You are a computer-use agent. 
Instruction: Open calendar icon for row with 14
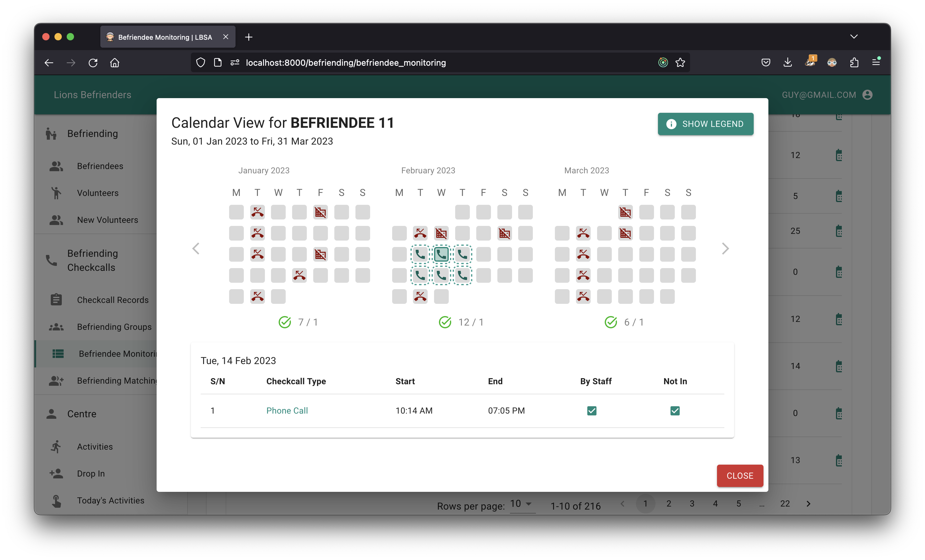[x=839, y=366]
